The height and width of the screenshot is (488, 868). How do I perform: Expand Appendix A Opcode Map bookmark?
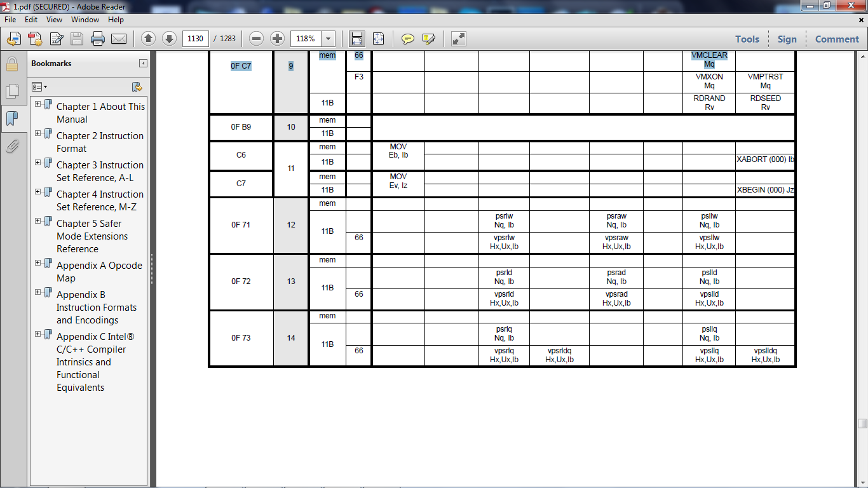(38, 263)
